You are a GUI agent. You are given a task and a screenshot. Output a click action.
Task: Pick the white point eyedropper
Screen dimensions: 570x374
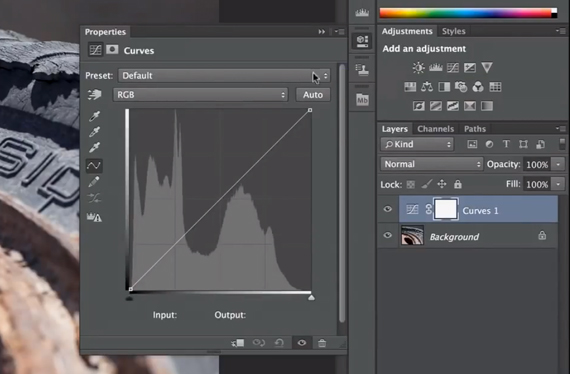[94, 147]
